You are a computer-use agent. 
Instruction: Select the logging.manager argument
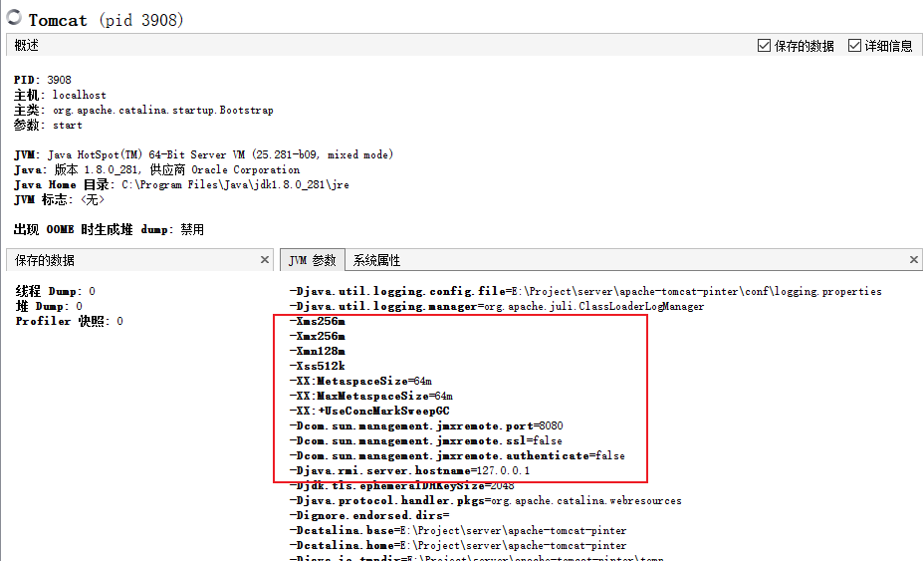point(497,306)
